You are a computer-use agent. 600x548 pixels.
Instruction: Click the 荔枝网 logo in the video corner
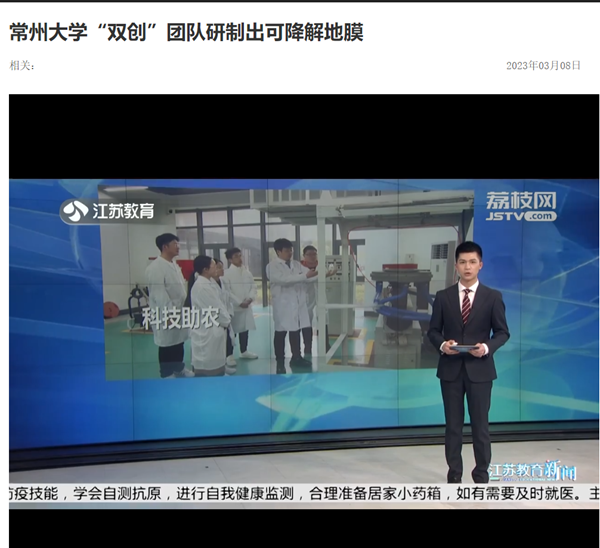tap(520, 199)
